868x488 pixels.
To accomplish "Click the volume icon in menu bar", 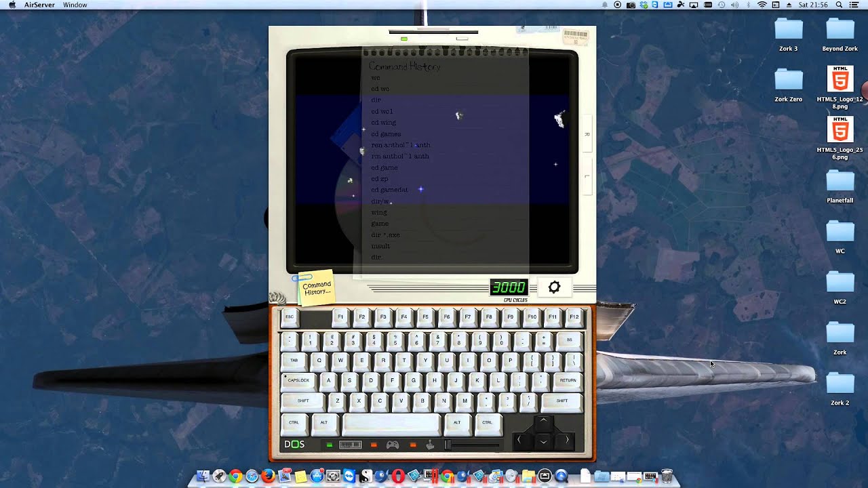I will click(734, 5).
